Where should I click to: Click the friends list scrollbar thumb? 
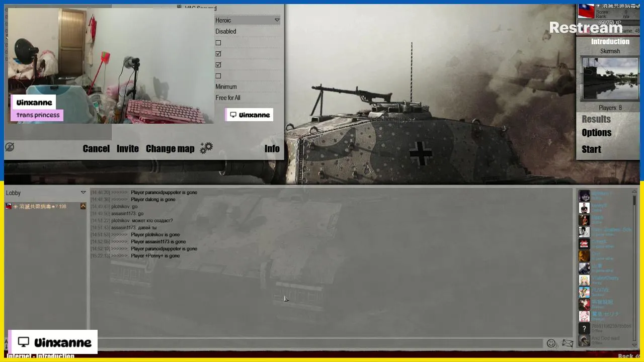tap(634, 200)
